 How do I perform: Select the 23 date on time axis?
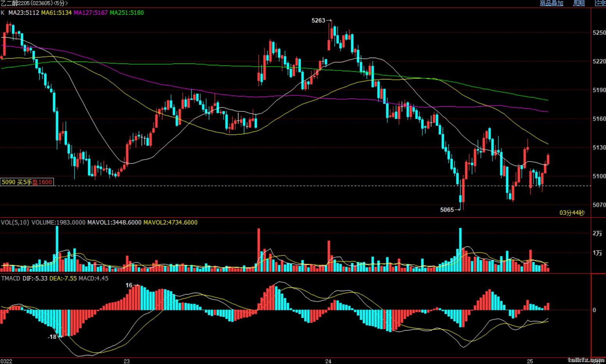click(127, 361)
